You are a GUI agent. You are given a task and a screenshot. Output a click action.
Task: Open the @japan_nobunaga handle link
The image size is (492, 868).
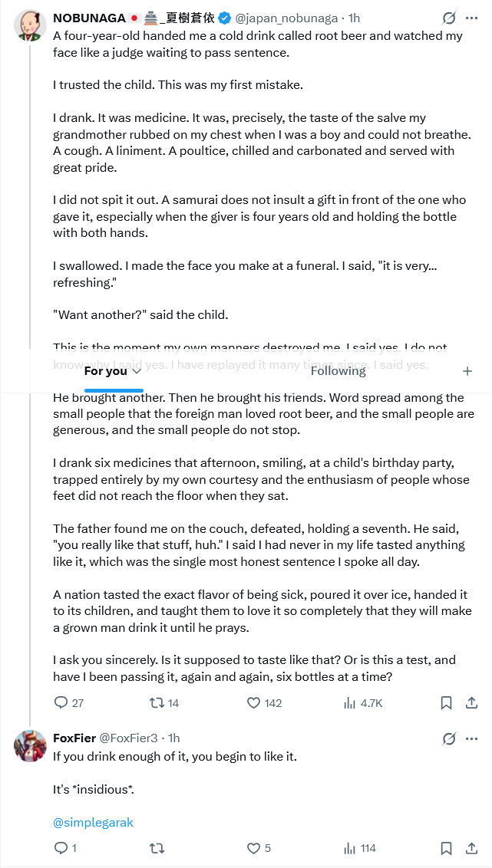pos(286,18)
